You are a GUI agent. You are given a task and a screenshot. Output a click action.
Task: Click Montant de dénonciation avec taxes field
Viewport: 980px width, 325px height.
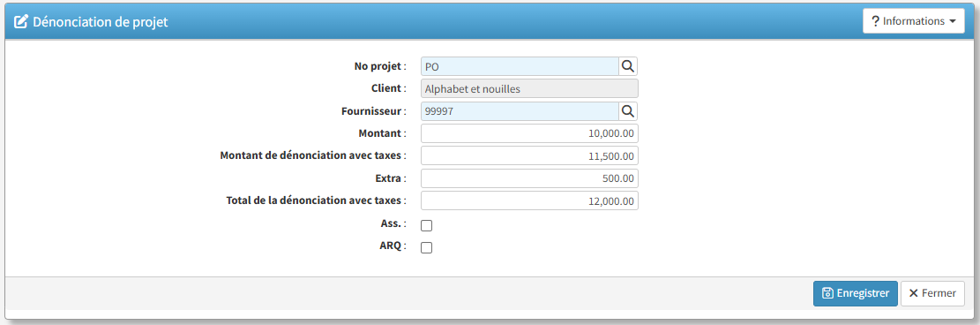click(x=529, y=156)
